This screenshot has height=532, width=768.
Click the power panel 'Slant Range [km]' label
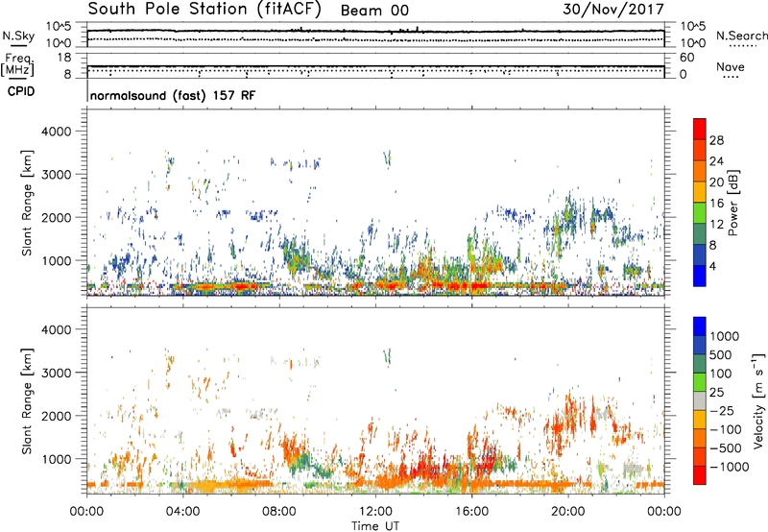point(27,203)
